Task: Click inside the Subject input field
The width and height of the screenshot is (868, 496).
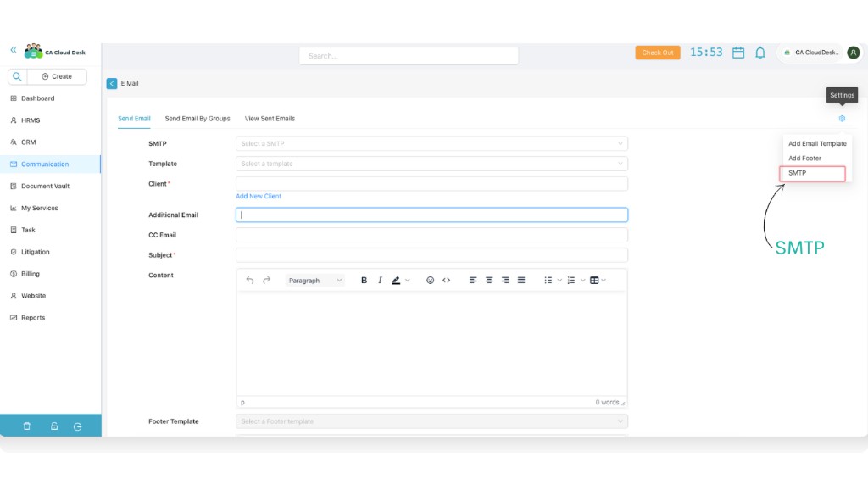Action: (x=431, y=254)
